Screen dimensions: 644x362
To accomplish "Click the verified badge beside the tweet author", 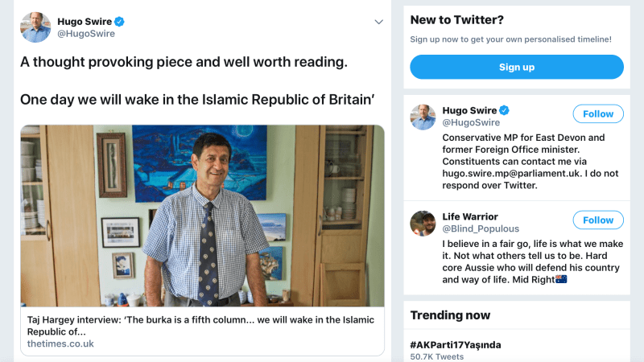I will pyautogui.click(x=119, y=21).
